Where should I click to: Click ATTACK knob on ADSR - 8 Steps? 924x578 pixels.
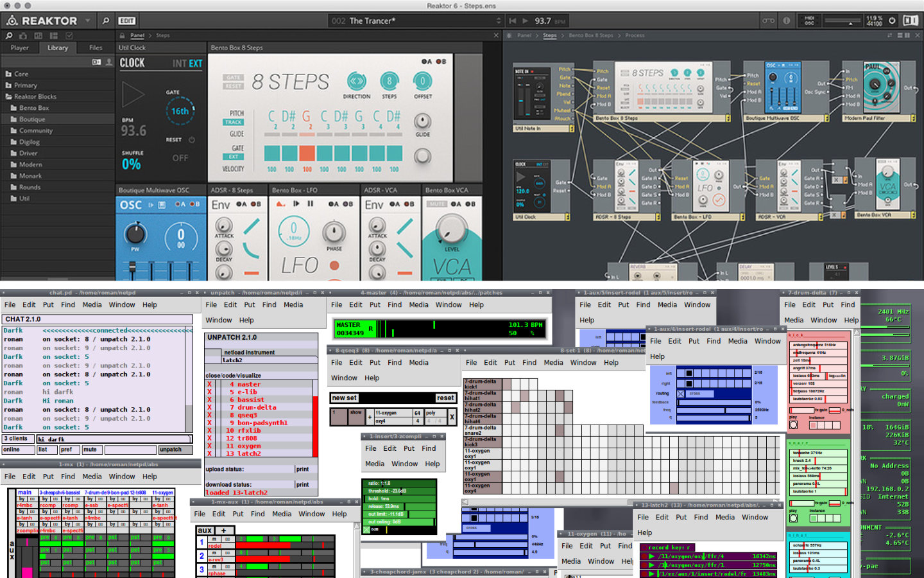pyautogui.click(x=224, y=225)
